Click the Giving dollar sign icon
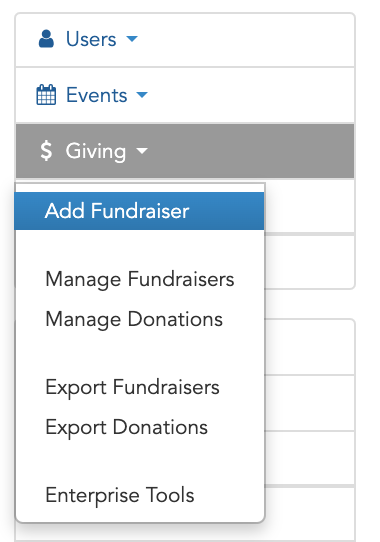This screenshot has height=542, width=380. pos(46,151)
